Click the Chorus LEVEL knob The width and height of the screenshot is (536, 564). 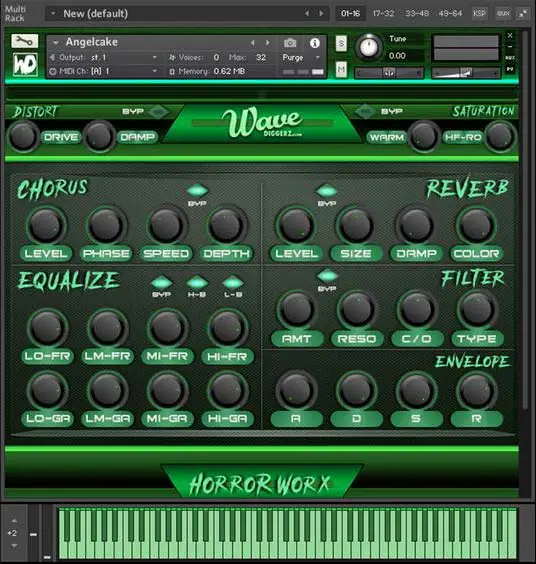click(x=46, y=226)
